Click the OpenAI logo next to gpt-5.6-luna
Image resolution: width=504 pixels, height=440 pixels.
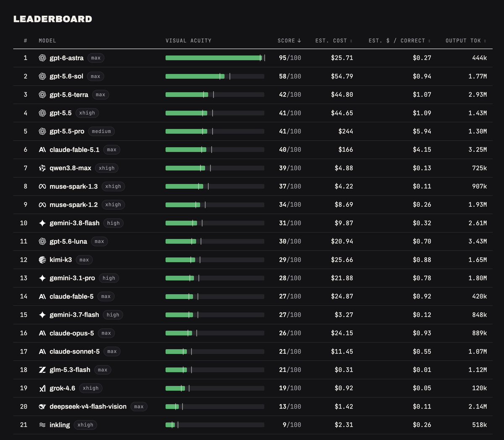42,241
